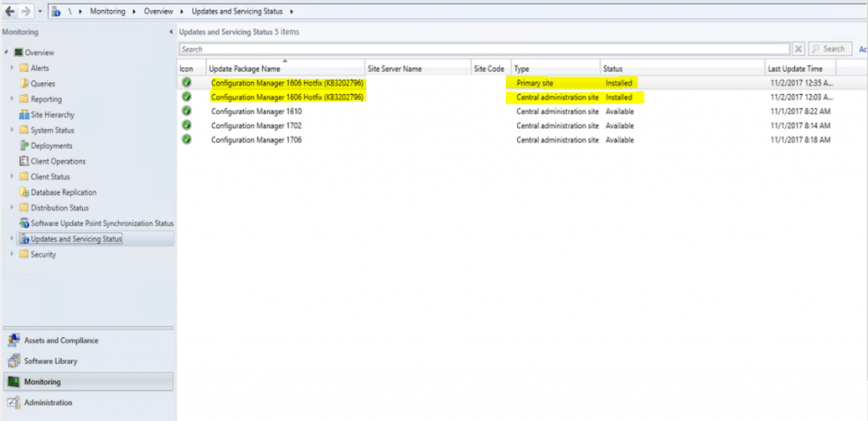Click the Administration workspace icon
Viewport: 868px width, 421px height.
[x=14, y=402]
